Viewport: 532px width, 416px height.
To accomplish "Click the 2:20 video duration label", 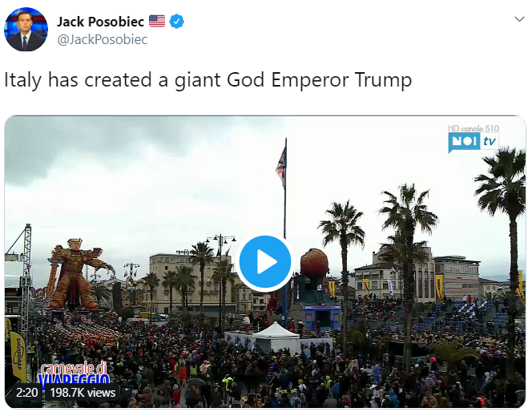I will coord(26,393).
